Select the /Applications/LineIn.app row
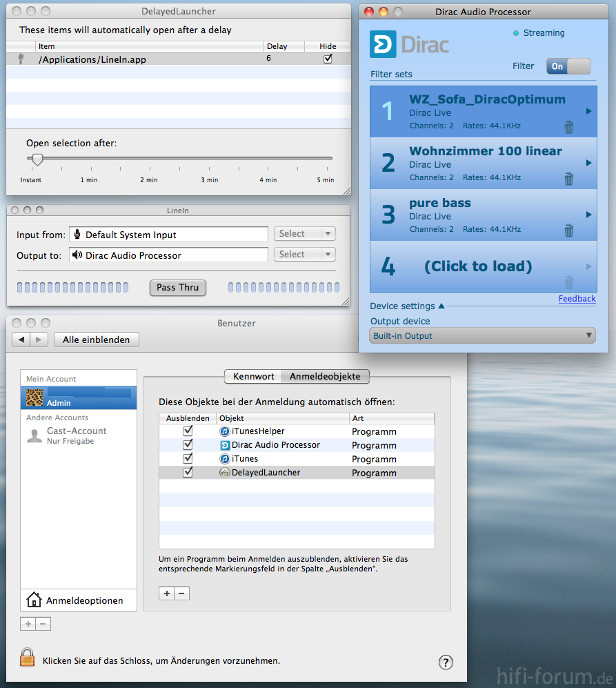 pyautogui.click(x=179, y=59)
